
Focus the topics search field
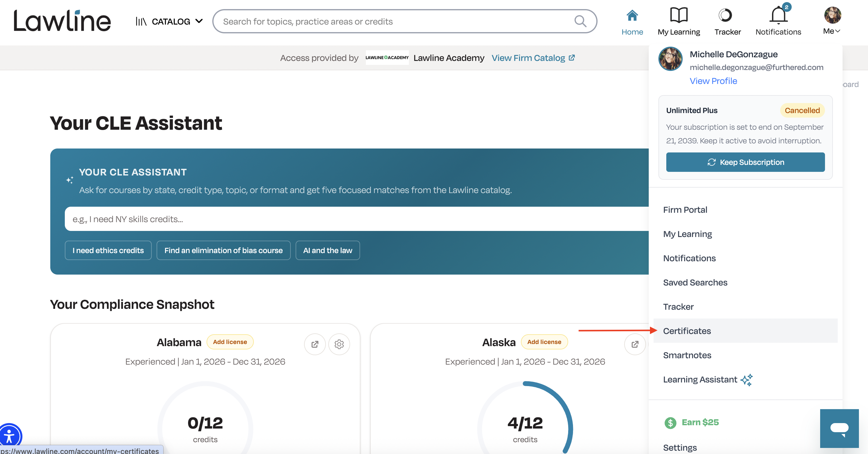pos(405,21)
